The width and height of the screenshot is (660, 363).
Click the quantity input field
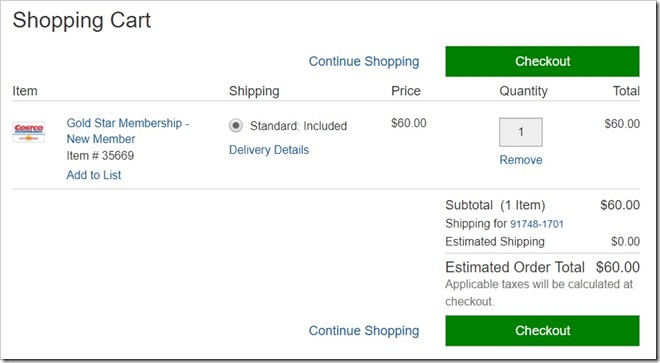[x=521, y=132]
